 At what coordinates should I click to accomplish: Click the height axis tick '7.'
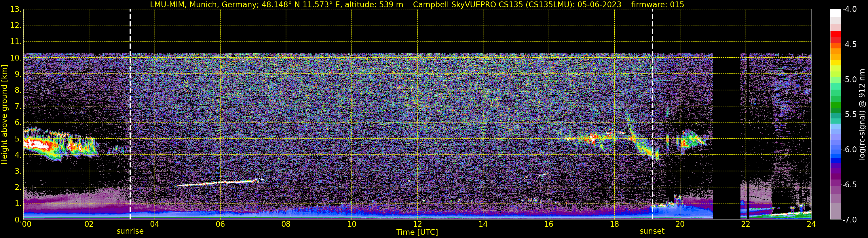[18, 107]
